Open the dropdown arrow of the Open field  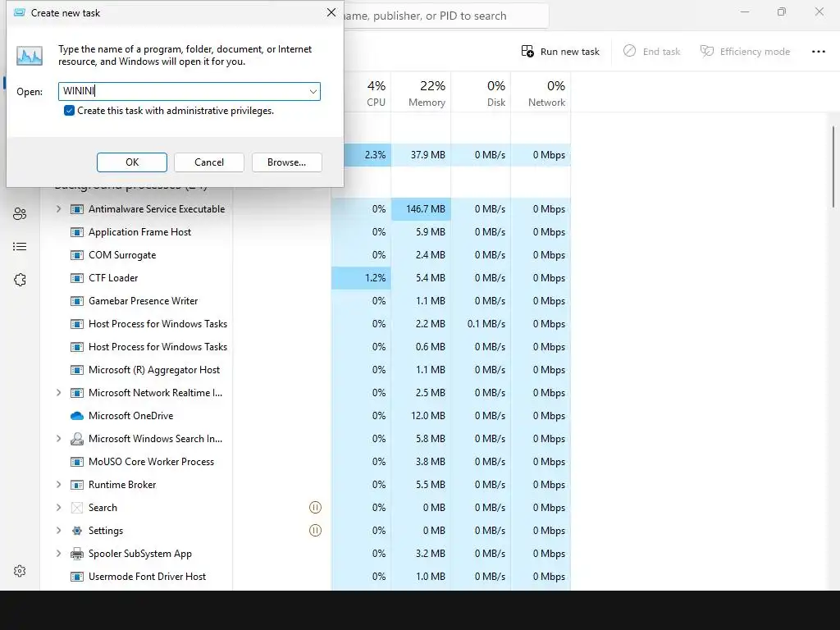313,92
